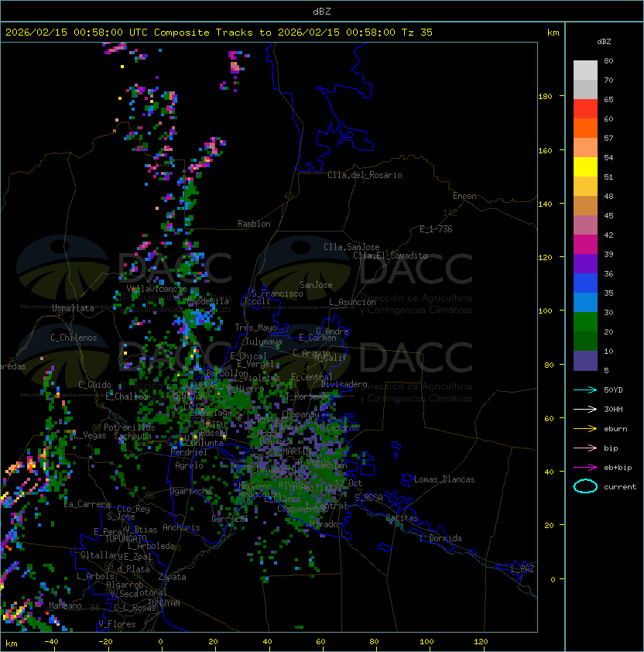
Task: Click the 'E_Carmen' map label
Action: pyautogui.click(x=317, y=338)
